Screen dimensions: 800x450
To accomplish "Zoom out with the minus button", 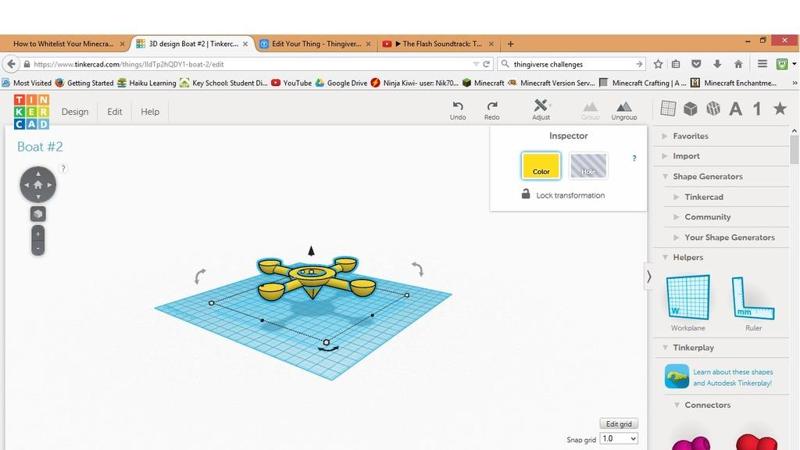I will click(38, 248).
